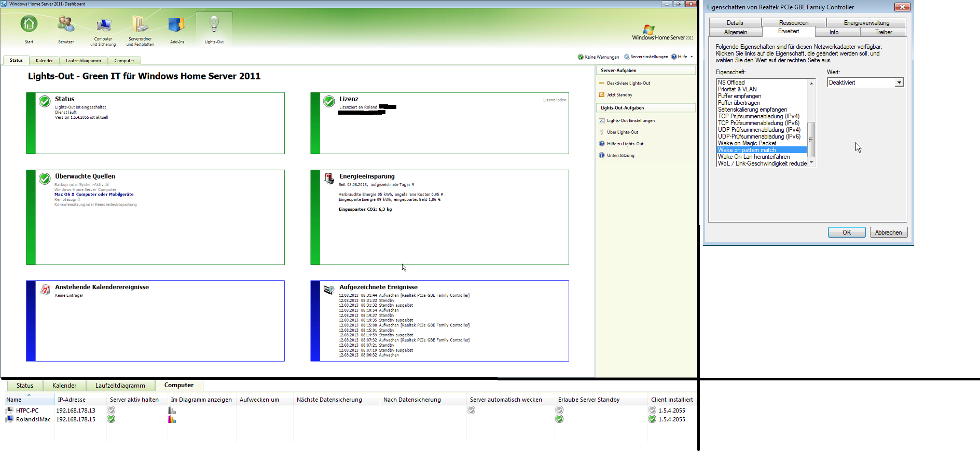Open the Status tab above the computer table
The image size is (980, 452).
point(24,386)
